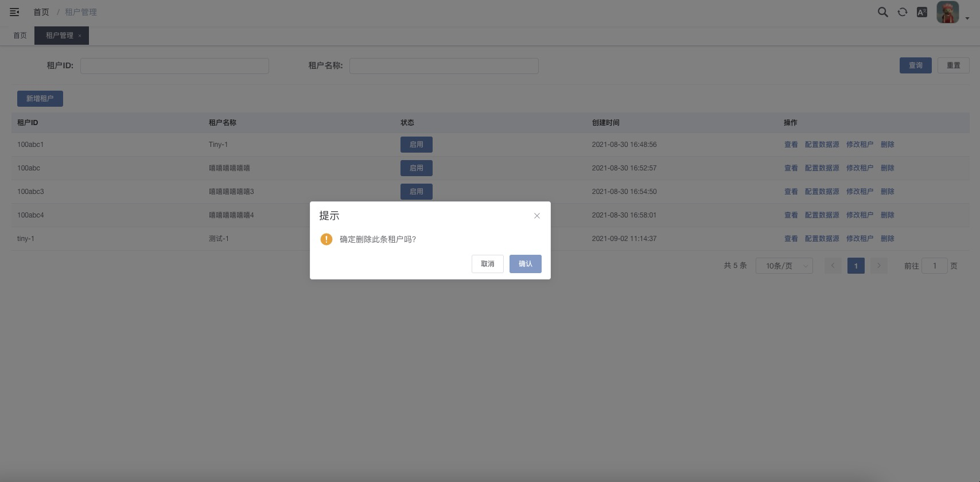
Task: Go to the next page arrow
Action: coord(878,266)
